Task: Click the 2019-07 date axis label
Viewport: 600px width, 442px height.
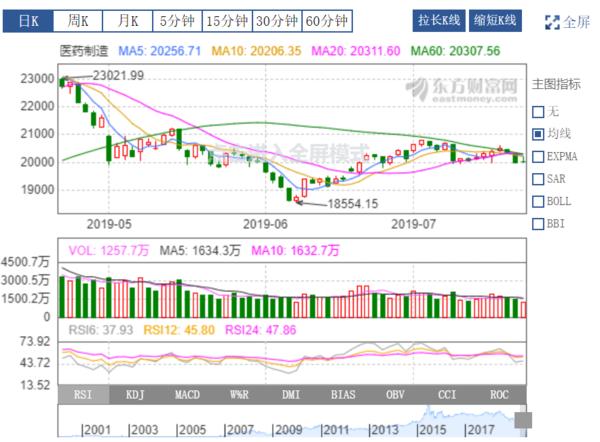Action: click(x=414, y=224)
